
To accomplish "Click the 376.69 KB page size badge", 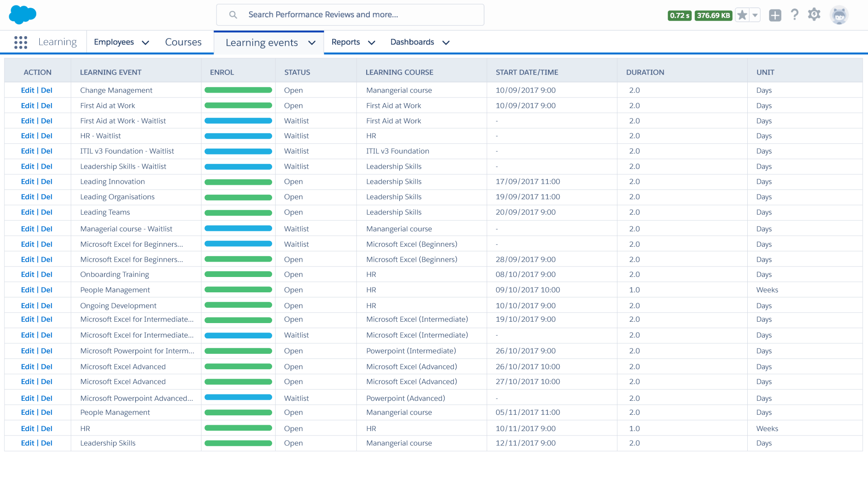I will pos(713,14).
